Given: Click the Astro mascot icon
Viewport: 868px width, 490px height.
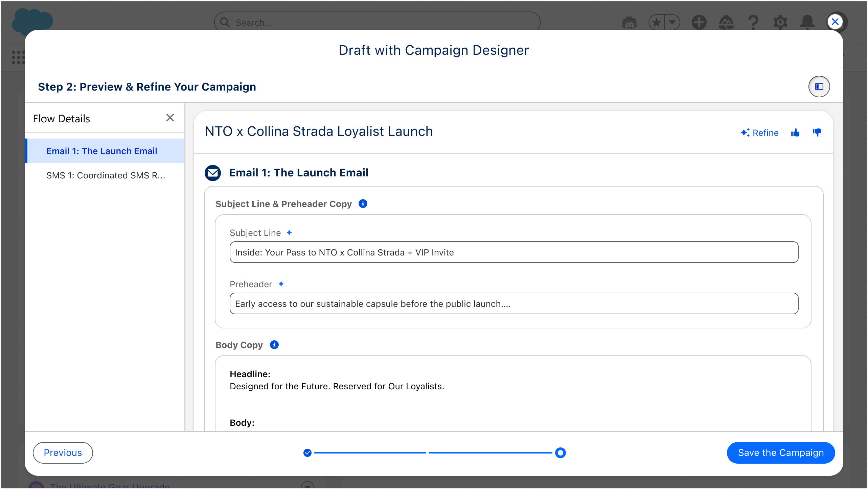Looking at the screenshot, I should tap(630, 23).
